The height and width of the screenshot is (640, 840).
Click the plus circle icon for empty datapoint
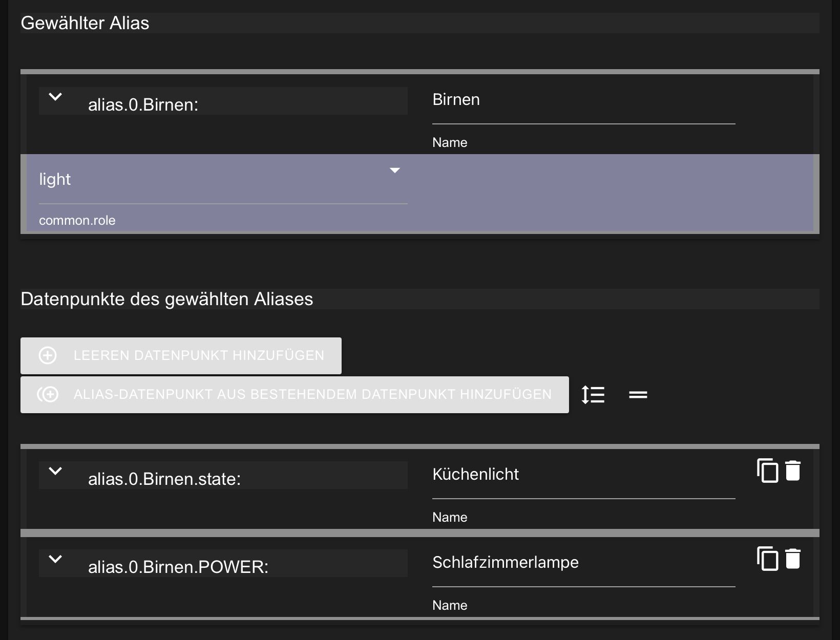pos(48,355)
